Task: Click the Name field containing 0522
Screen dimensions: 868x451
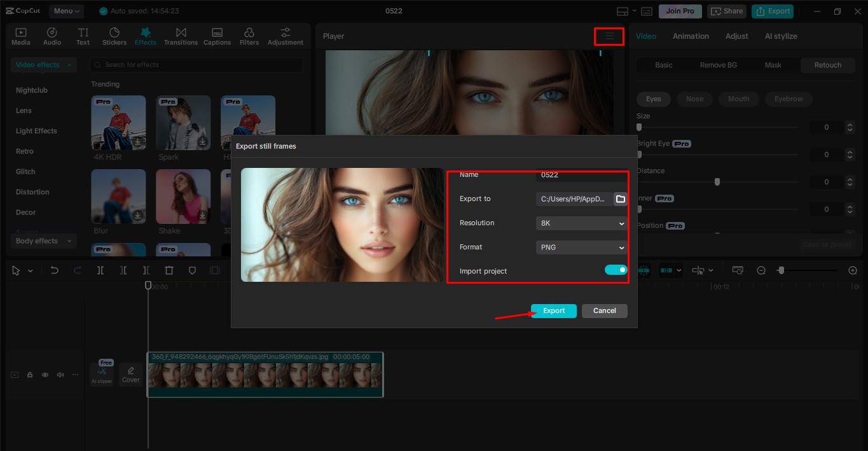Action: [580, 175]
